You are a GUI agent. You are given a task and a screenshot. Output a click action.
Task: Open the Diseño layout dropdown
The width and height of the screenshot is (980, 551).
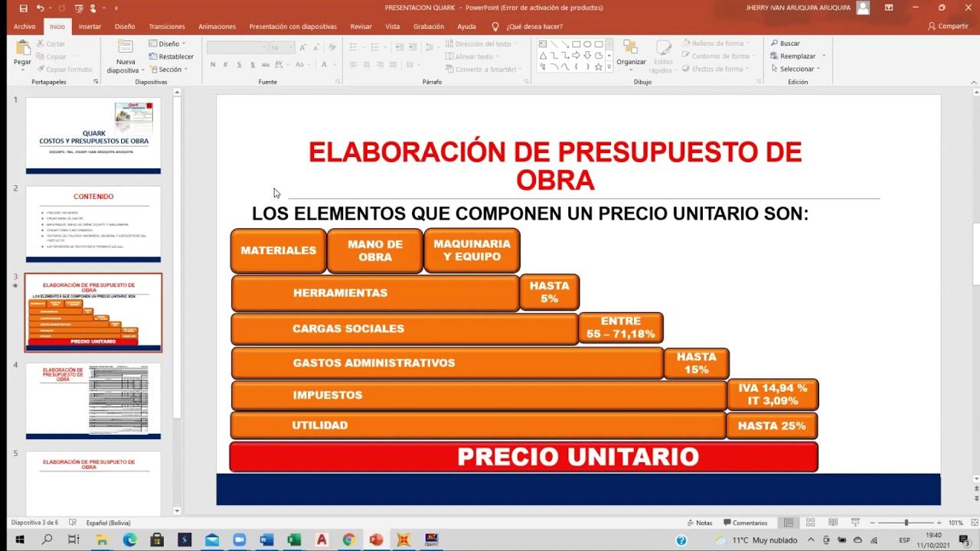coord(168,44)
